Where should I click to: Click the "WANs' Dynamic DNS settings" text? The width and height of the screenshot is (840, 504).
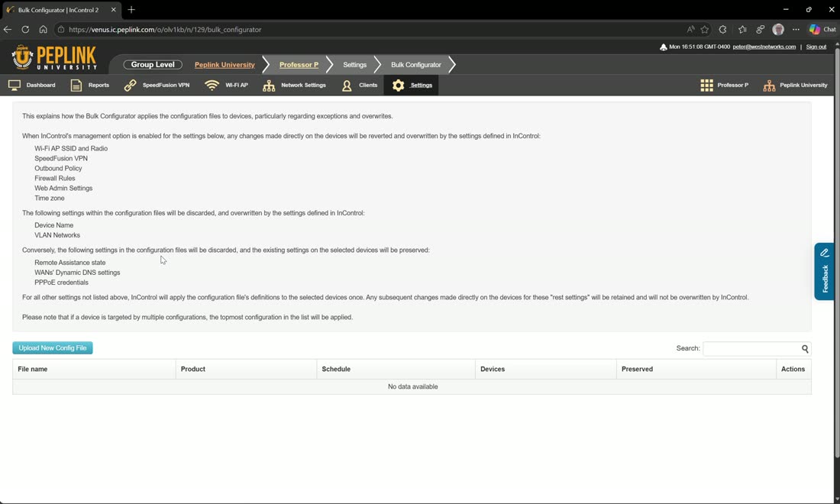pos(77,273)
